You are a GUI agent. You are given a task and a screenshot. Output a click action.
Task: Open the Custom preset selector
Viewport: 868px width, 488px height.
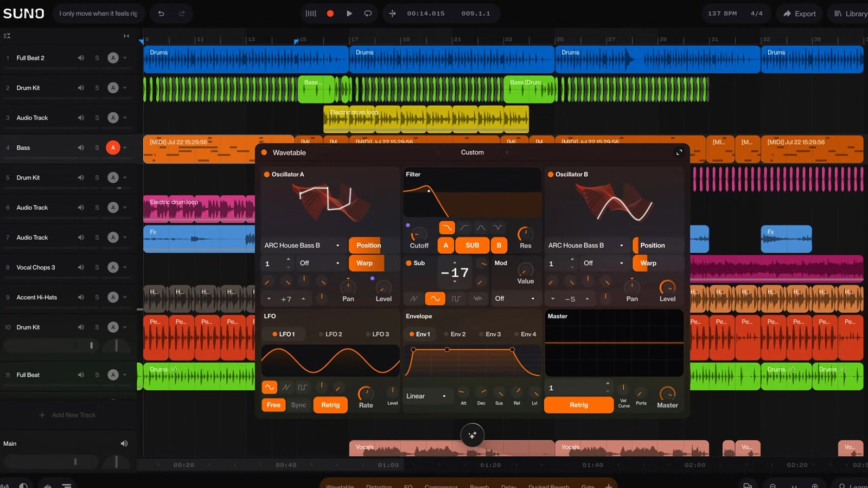click(473, 152)
